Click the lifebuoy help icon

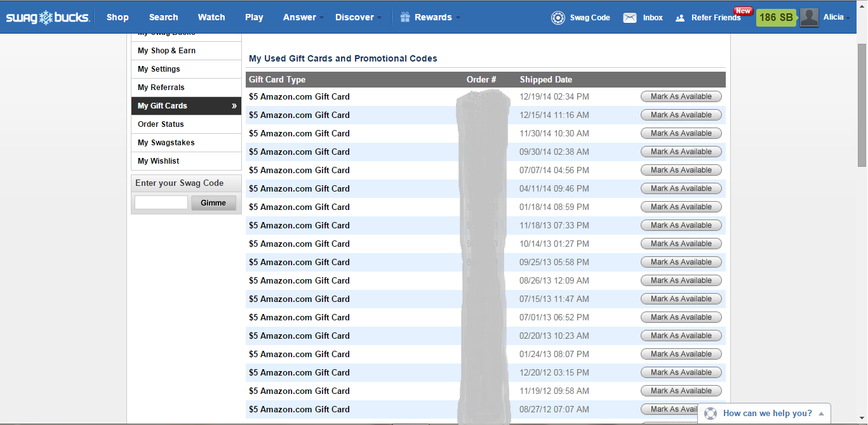pos(711,414)
